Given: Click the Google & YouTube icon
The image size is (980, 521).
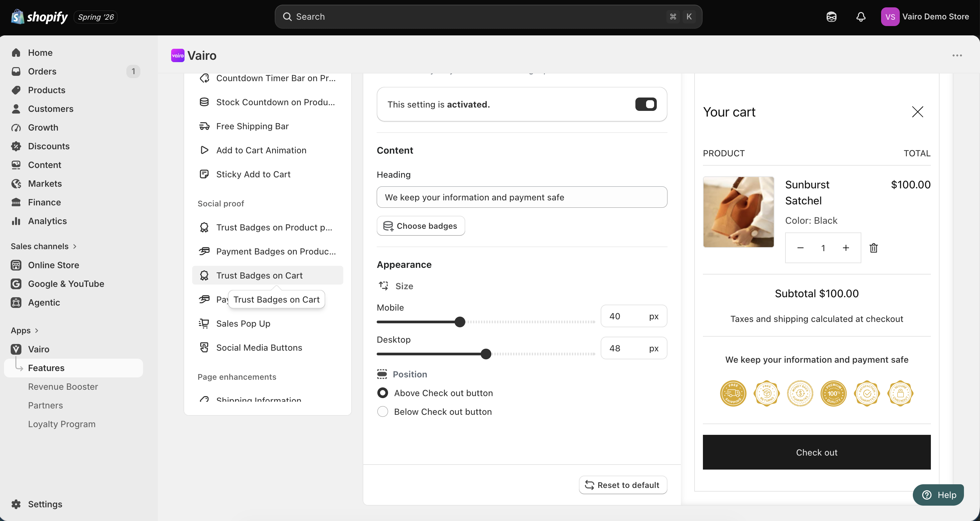Looking at the screenshot, I should [x=16, y=284].
